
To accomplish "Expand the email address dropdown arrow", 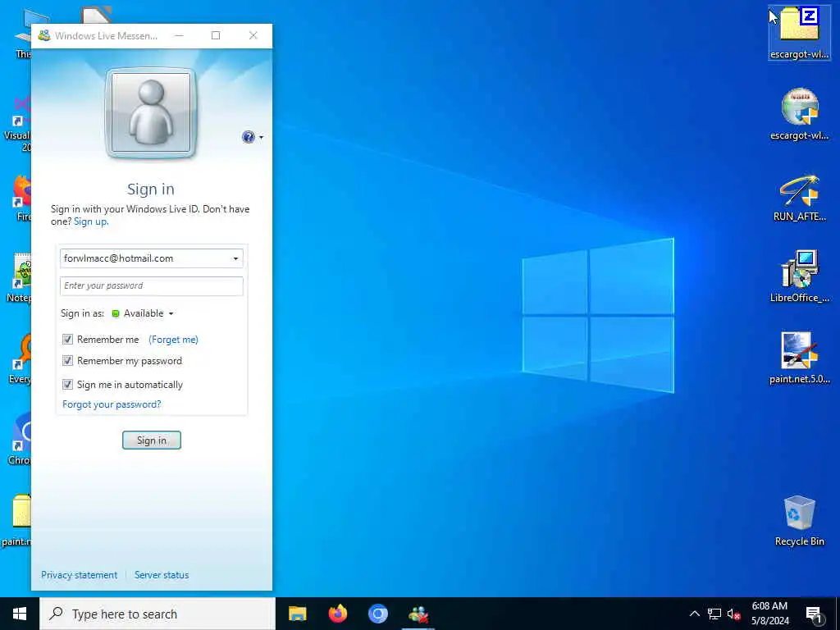I will [x=235, y=258].
